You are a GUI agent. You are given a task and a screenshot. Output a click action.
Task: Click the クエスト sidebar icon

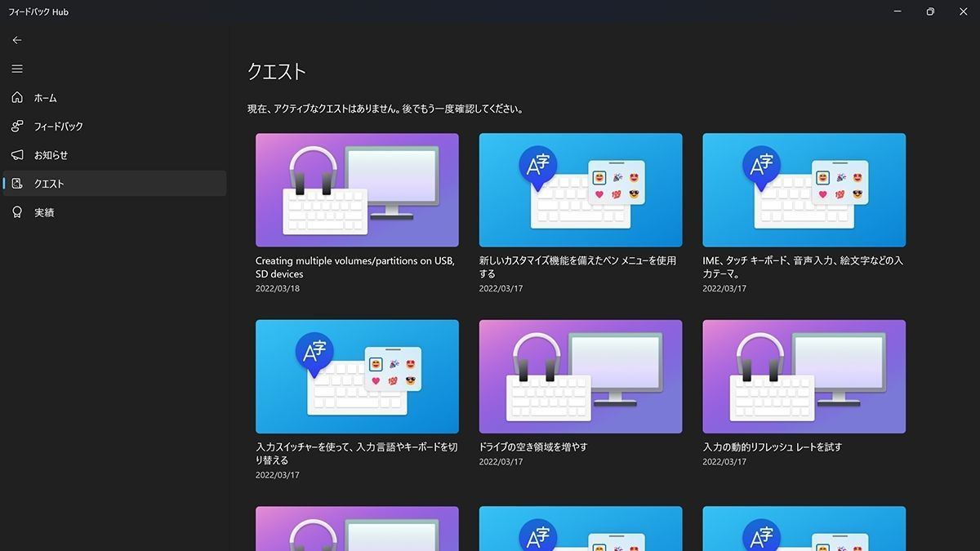pos(17,184)
